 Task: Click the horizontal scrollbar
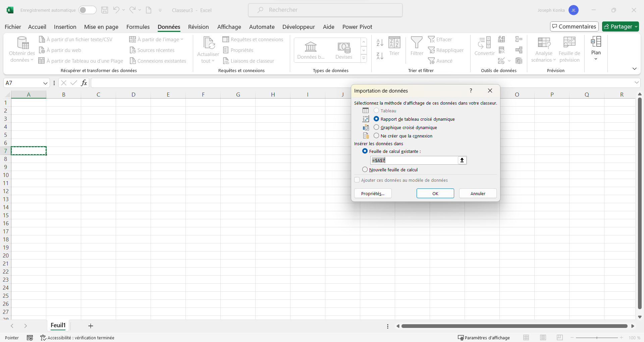coord(515,326)
